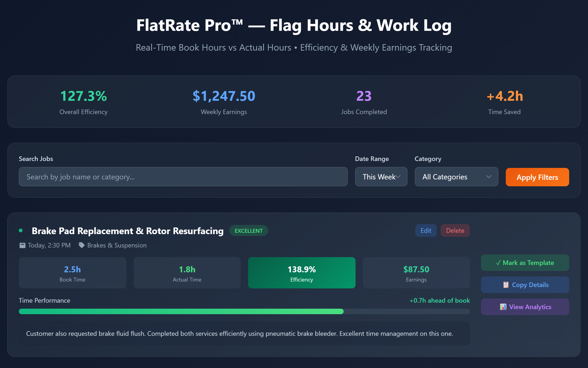Open the All Categories dropdown
The image size is (588, 368).
coord(456,177)
